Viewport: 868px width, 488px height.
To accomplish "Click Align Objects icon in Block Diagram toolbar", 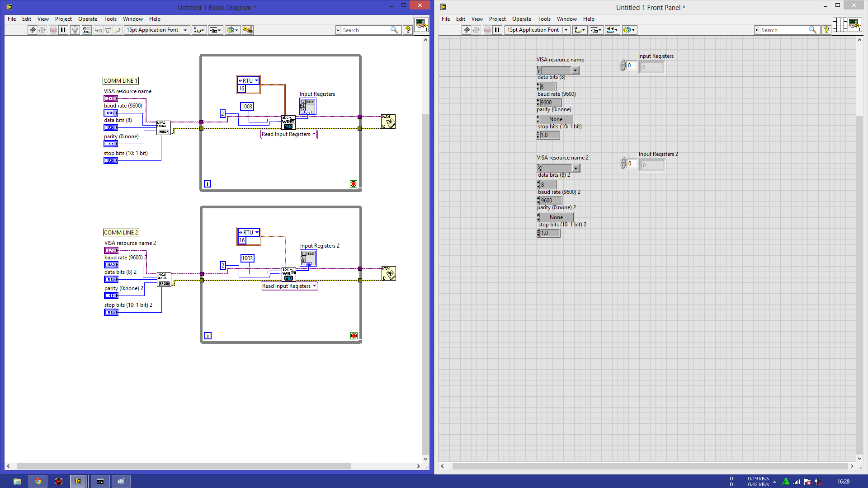I will click(198, 30).
